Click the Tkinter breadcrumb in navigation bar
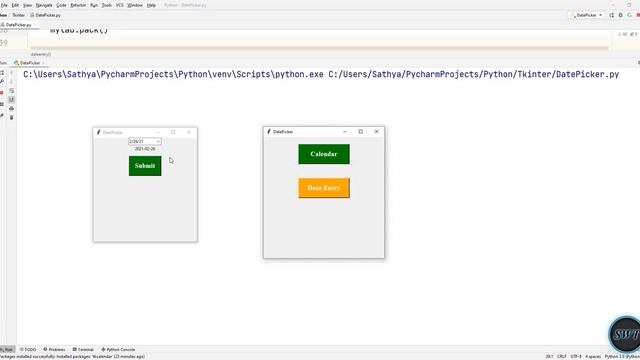This screenshot has width=640, height=360. [18, 15]
